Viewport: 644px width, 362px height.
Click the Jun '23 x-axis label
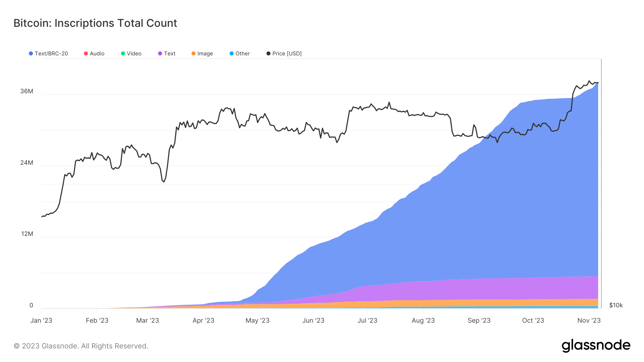coord(313,321)
